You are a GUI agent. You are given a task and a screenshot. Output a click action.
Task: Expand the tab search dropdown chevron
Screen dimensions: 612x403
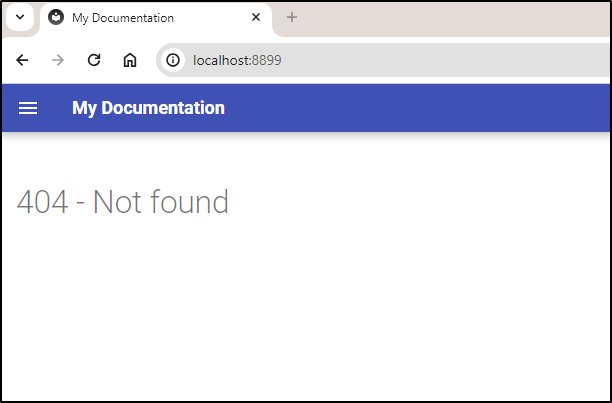click(20, 17)
